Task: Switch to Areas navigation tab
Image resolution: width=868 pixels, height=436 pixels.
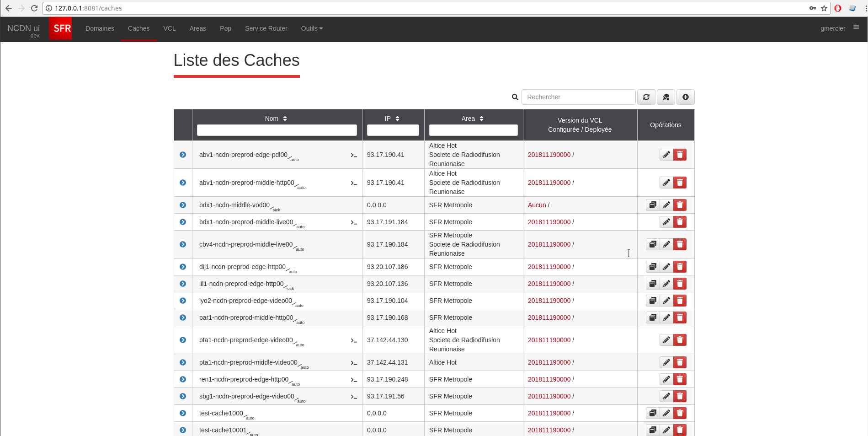Action: pyautogui.click(x=198, y=28)
